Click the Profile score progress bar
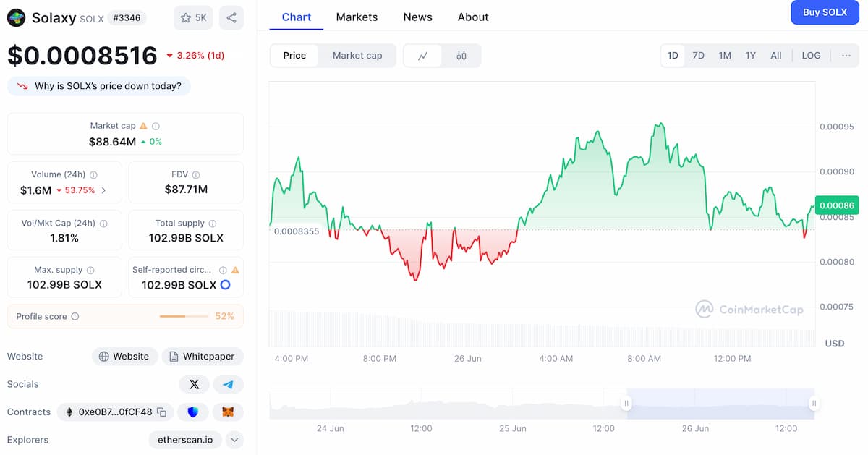The width and height of the screenshot is (868, 455). 184,317
